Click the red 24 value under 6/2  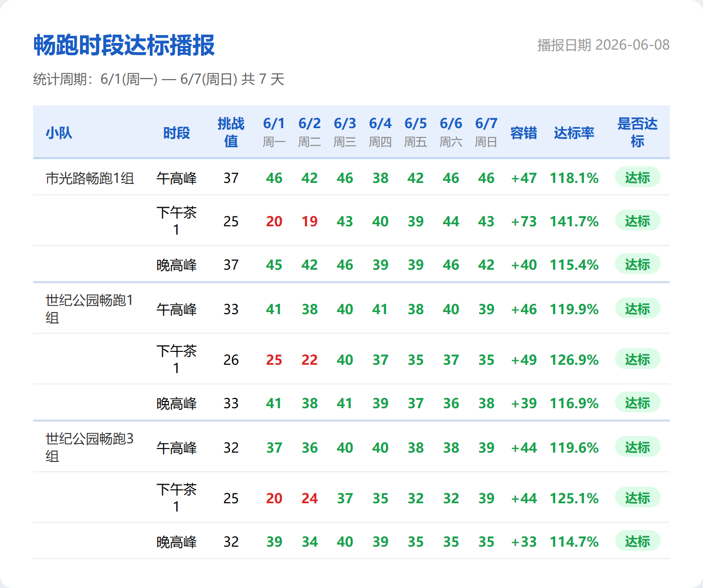pos(310,499)
